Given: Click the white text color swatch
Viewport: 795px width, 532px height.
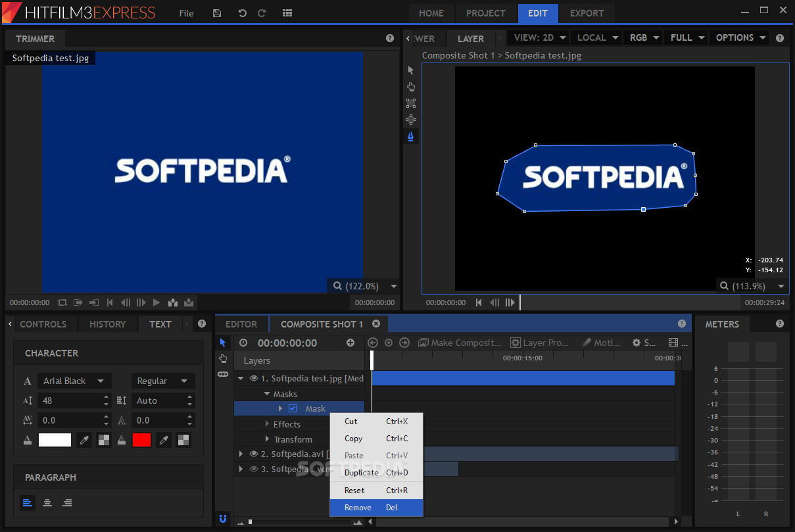Looking at the screenshot, I should [55, 440].
